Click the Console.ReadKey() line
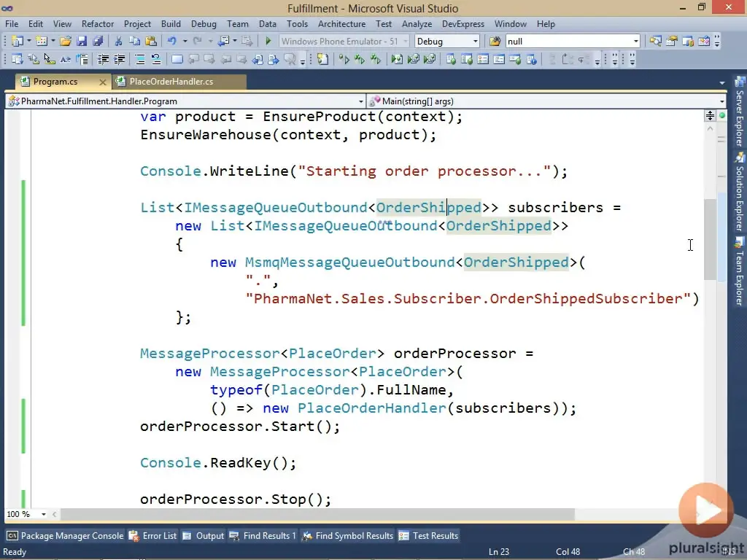This screenshot has height=560, width=747. click(x=218, y=463)
